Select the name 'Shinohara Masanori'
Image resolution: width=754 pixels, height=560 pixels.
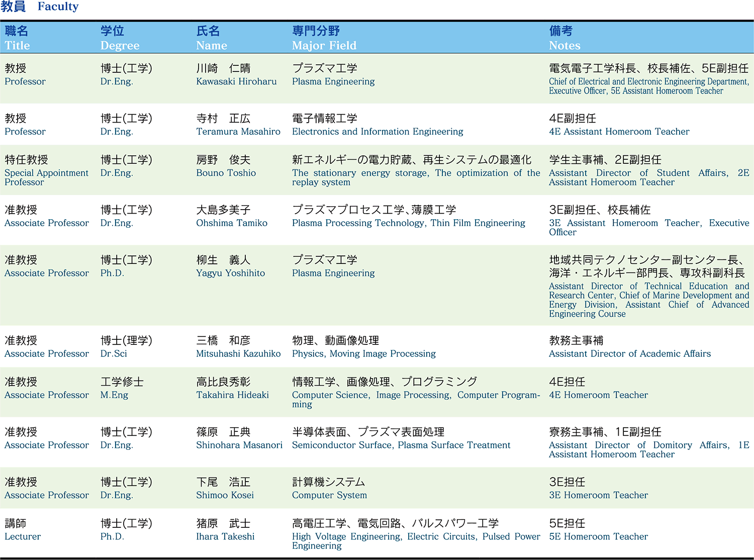click(x=239, y=445)
